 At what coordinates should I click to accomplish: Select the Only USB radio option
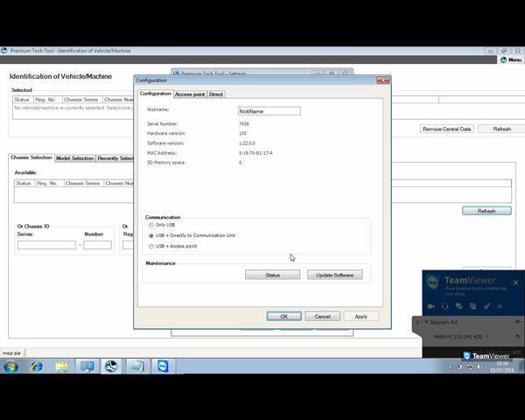150,226
